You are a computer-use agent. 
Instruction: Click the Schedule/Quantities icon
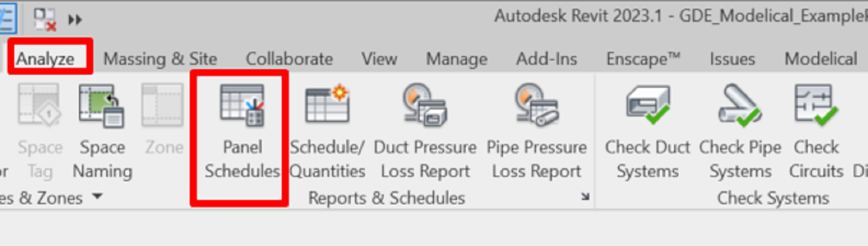328,105
